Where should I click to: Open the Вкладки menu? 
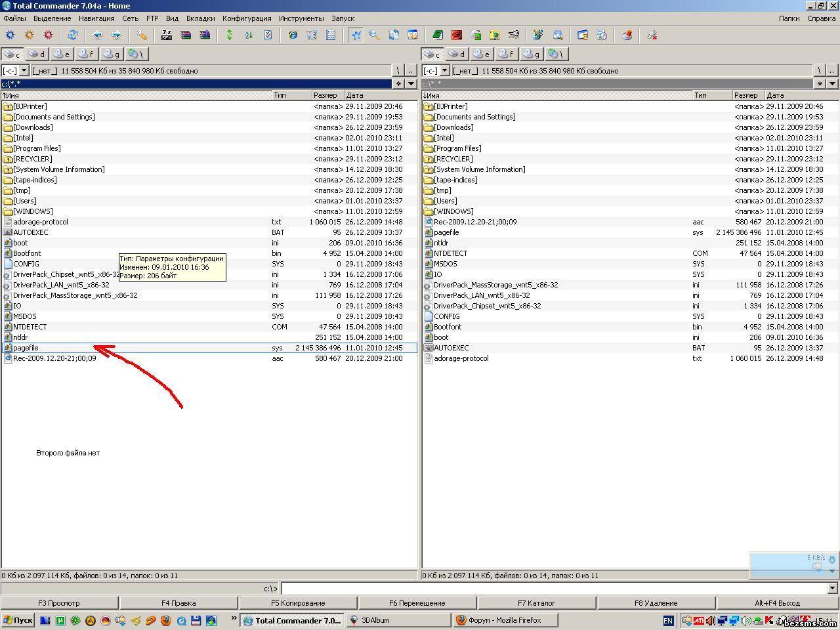click(x=200, y=18)
